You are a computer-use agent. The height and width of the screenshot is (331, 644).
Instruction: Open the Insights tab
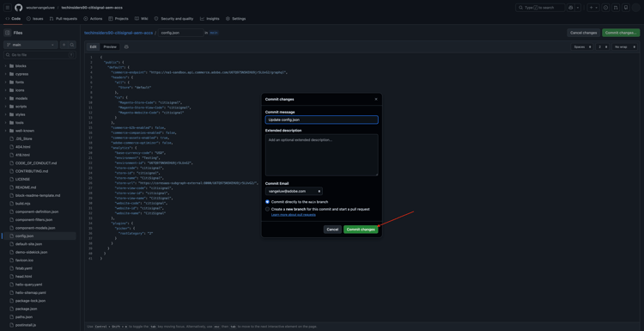pos(210,19)
